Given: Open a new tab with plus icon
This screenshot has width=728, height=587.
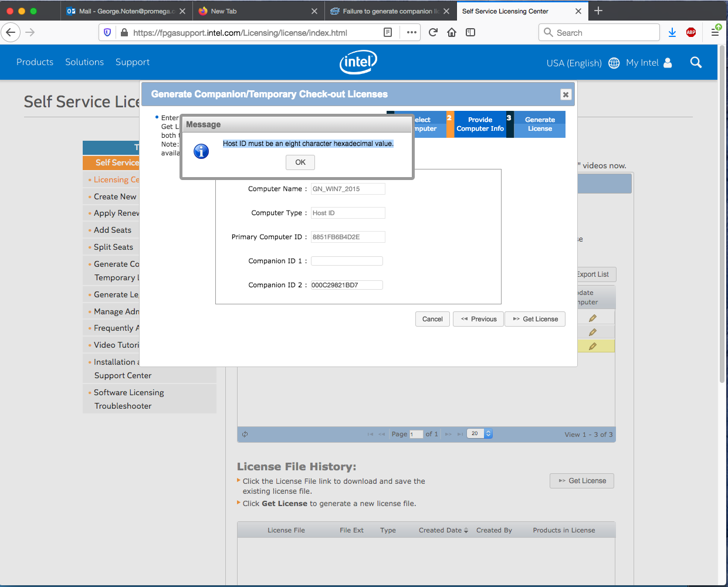Looking at the screenshot, I should point(598,11).
